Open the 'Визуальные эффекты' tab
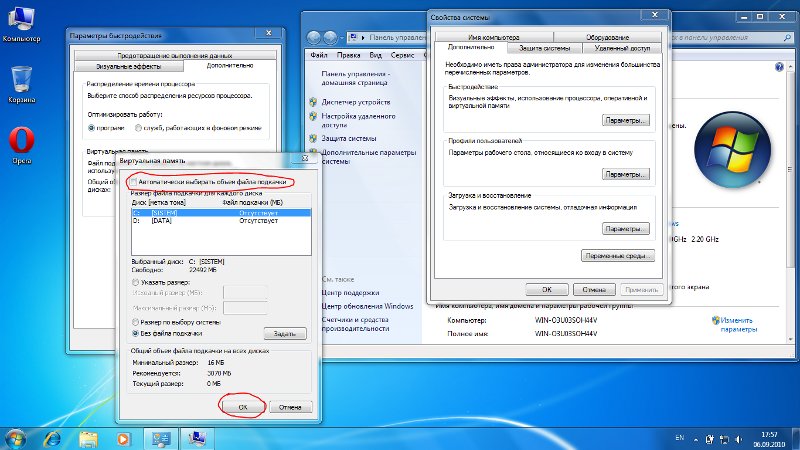Viewport: 800px width, 450px height. [123, 66]
